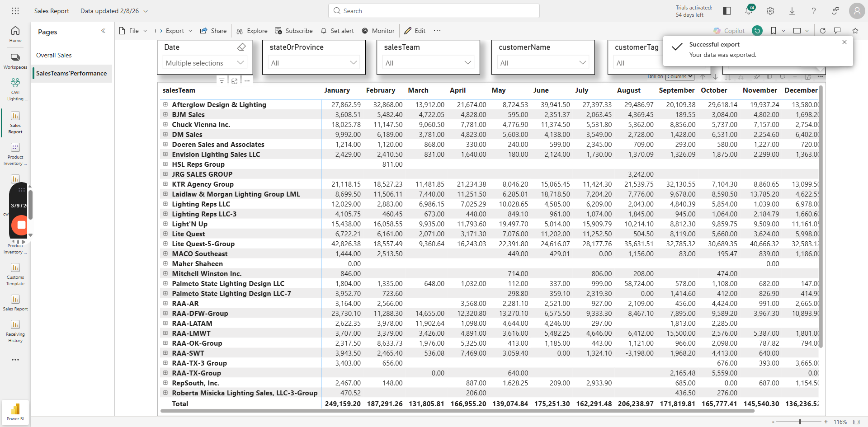Click the download arrow icon in the header
868x427 pixels.
792,11
